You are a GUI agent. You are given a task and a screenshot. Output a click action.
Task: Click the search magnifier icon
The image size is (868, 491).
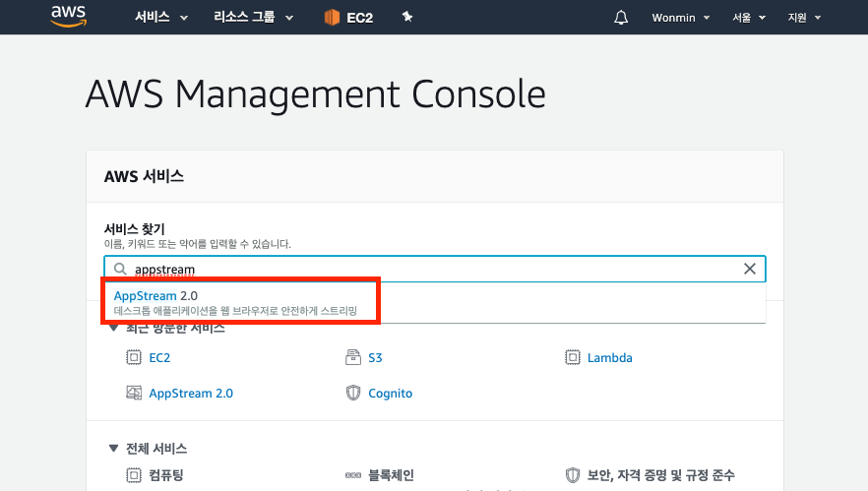click(120, 269)
